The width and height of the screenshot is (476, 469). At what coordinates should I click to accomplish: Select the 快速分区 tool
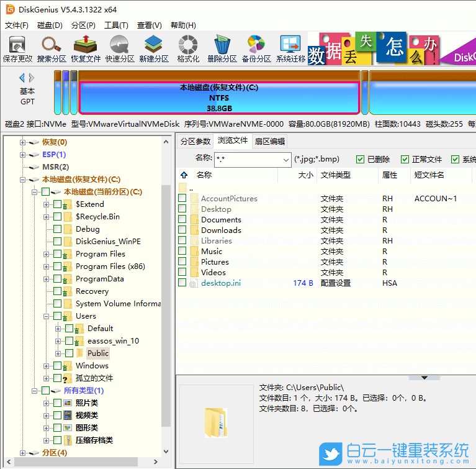point(120,48)
